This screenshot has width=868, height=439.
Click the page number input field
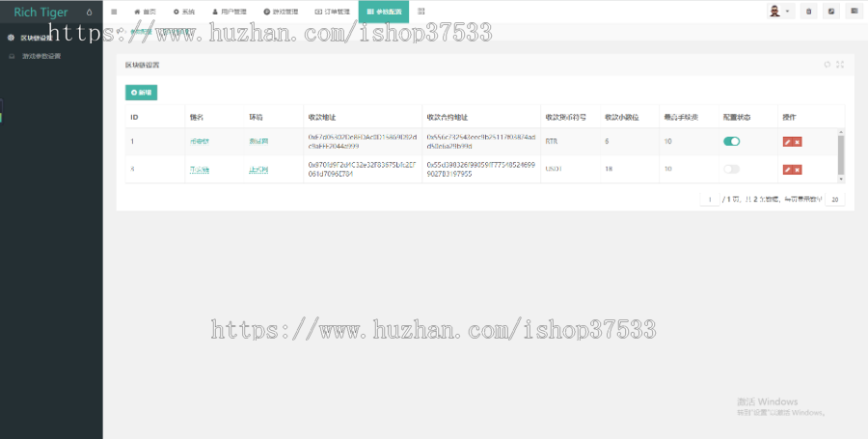(710, 200)
